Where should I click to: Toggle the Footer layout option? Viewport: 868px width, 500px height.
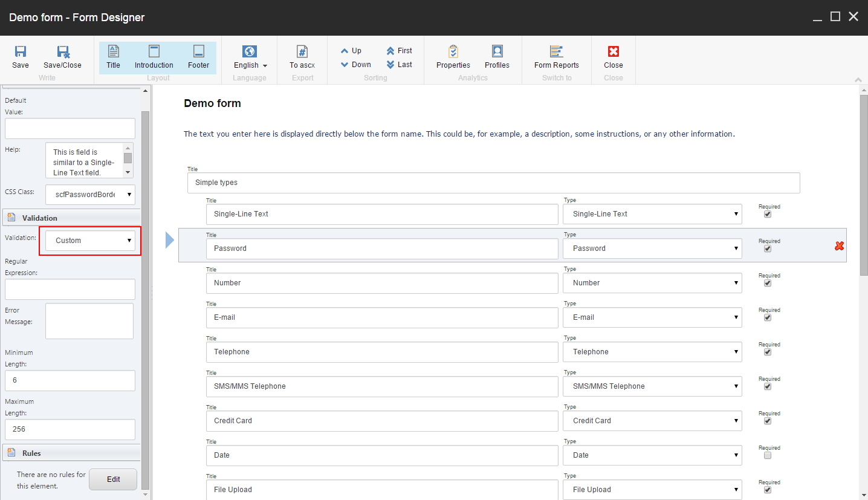[198, 57]
